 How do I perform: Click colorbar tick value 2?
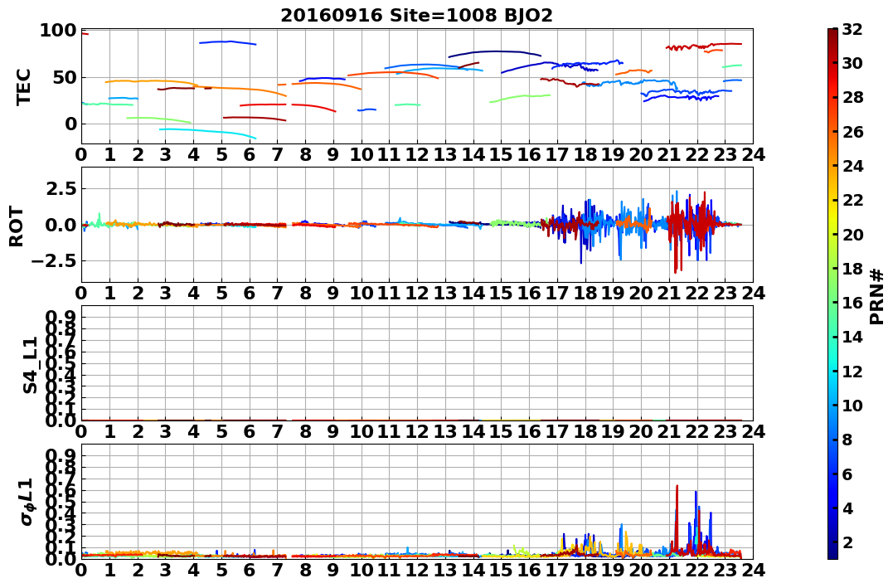coord(847,542)
